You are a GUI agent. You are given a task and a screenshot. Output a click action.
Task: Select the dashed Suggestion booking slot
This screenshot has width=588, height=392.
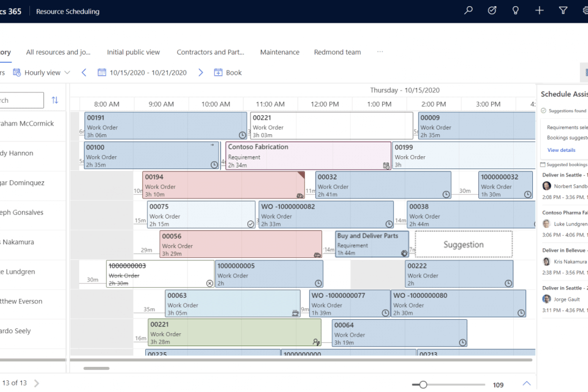click(463, 244)
